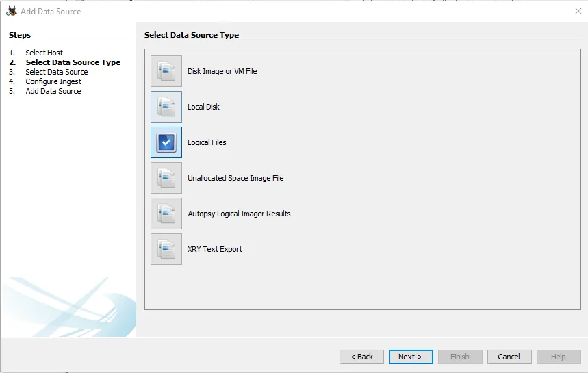The width and height of the screenshot is (588, 373).
Task: Toggle the checked Logical Files icon
Action: coord(166,142)
